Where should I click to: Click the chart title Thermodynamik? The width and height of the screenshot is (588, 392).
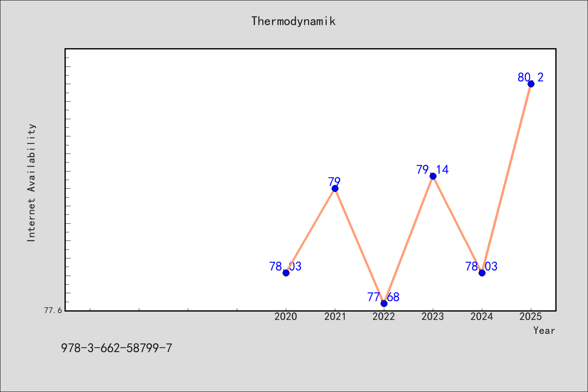pyautogui.click(x=294, y=21)
